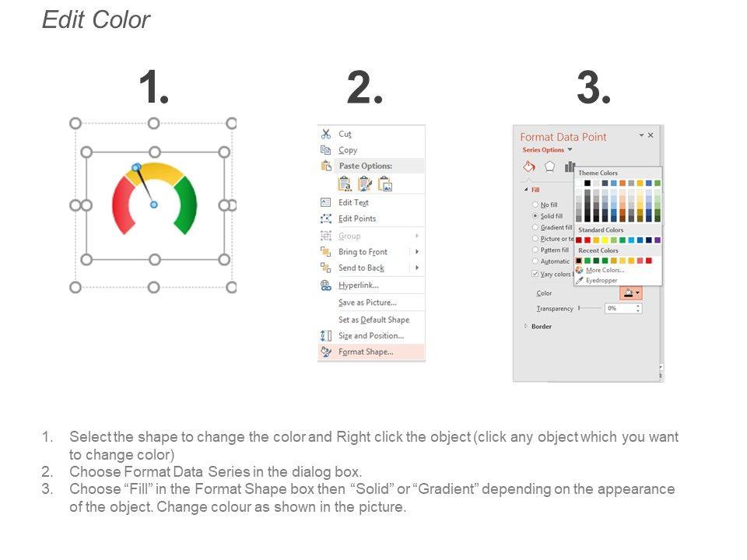Viewport: 747px width, 560px height.
Task: Pick the Eyedropper tool
Action: pyautogui.click(x=601, y=280)
